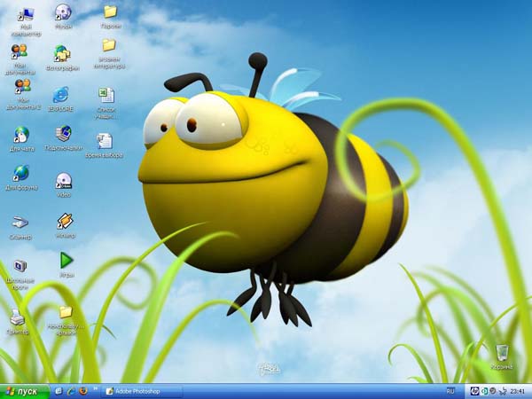Click the teal tray icon beside HP
The height and width of the screenshot is (399, 532).
coord(484,392)
